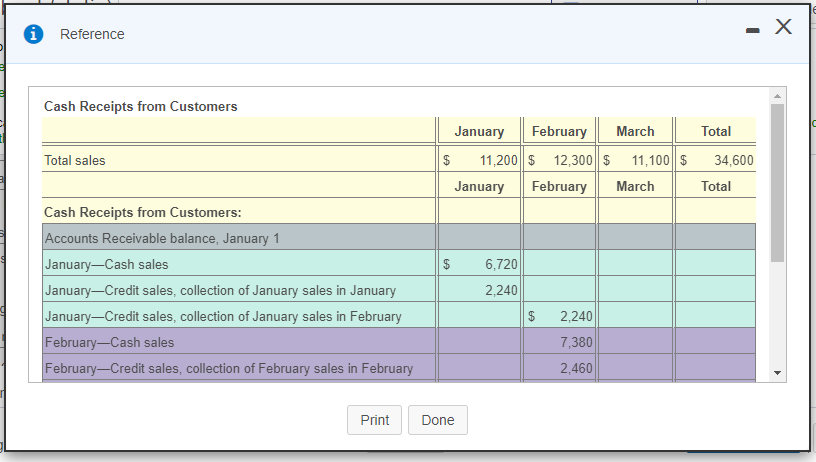816x462 pixels.
Task: Click the February value 2,460
Action: [x=576, y=368]
